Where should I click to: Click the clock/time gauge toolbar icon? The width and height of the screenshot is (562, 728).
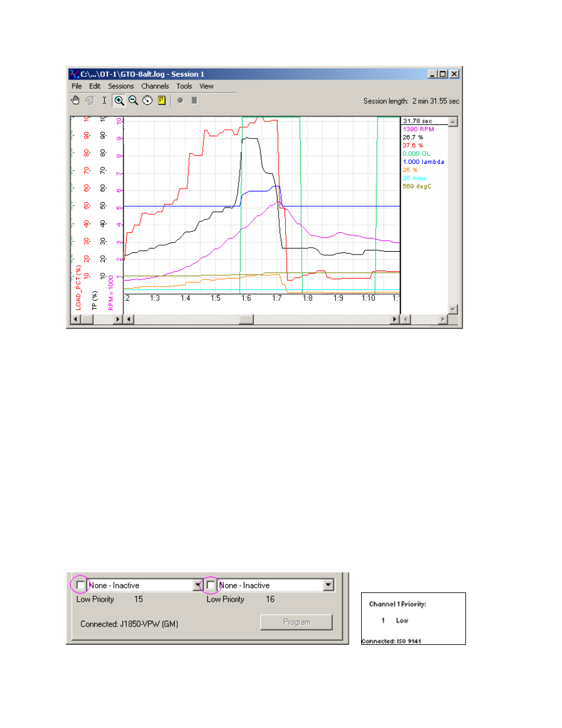point(147,100)
